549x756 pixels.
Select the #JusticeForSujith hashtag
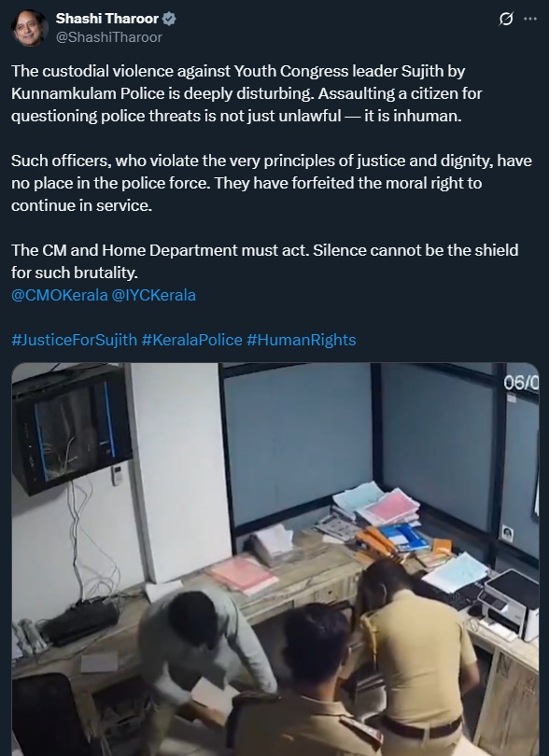click(75, 340)
